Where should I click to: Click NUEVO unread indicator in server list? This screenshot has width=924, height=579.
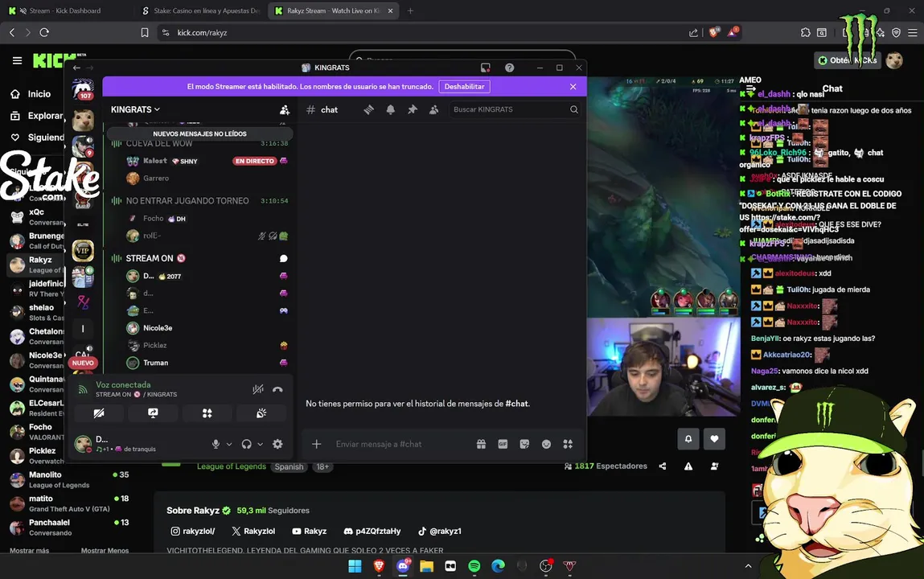click(x=83, y=363)
